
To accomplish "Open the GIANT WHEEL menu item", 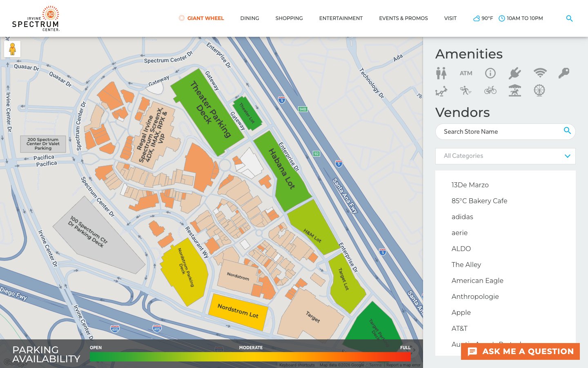I will point(201,18).
